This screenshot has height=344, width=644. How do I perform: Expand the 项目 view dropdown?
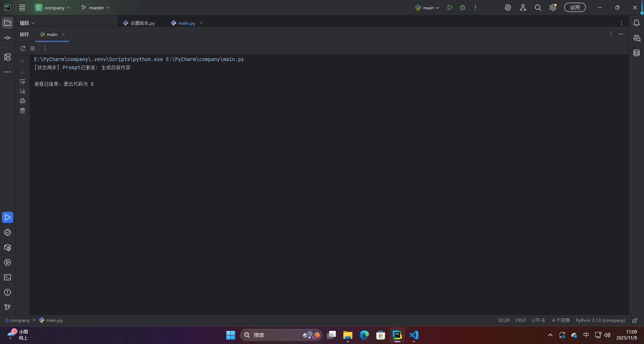[x=27, y=23]
